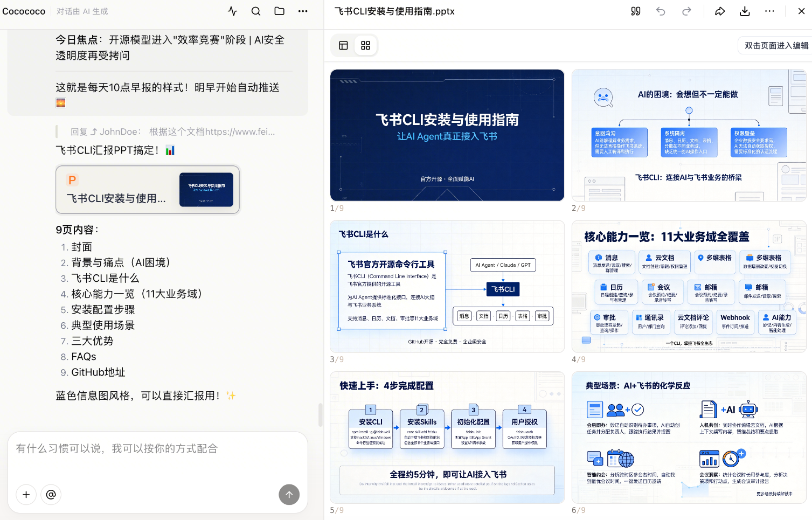Click the chat scrollbar handle
The height and width of the screenshot is (520, 812).
[320, 415]
